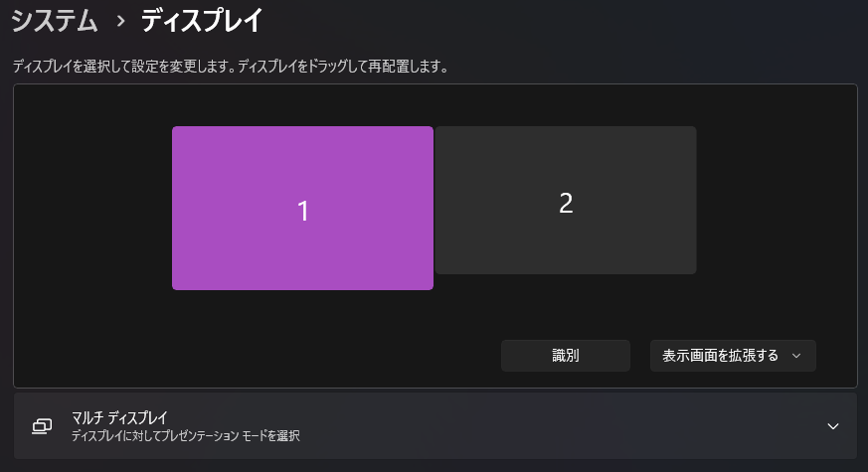868x472 pixels.
Task: Click the multi-display monitors icon
Action: pyautogui.click(x=42, y=425)
